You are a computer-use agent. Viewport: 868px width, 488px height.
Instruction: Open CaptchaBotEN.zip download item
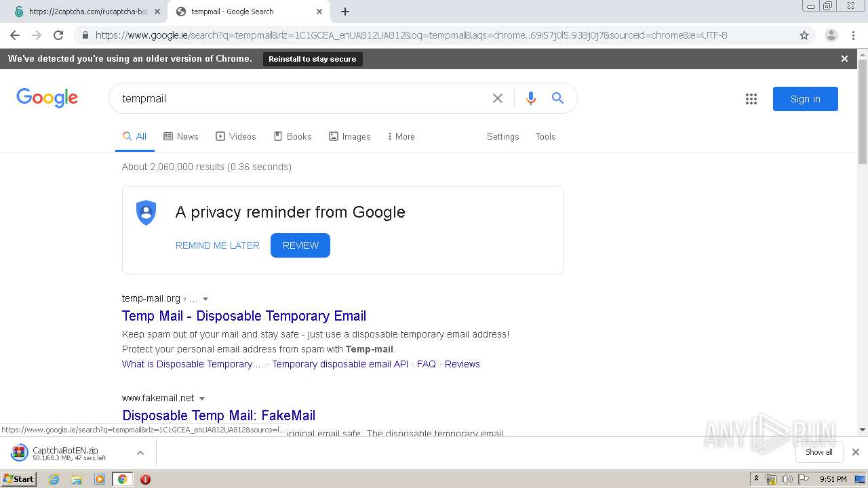(x=68, y=453)
